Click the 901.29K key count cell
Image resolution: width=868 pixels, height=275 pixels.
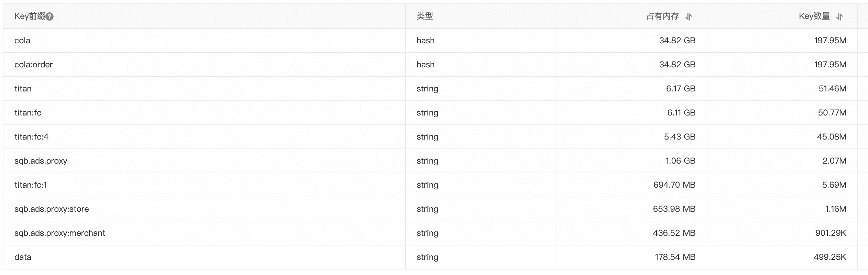point(831,233)
